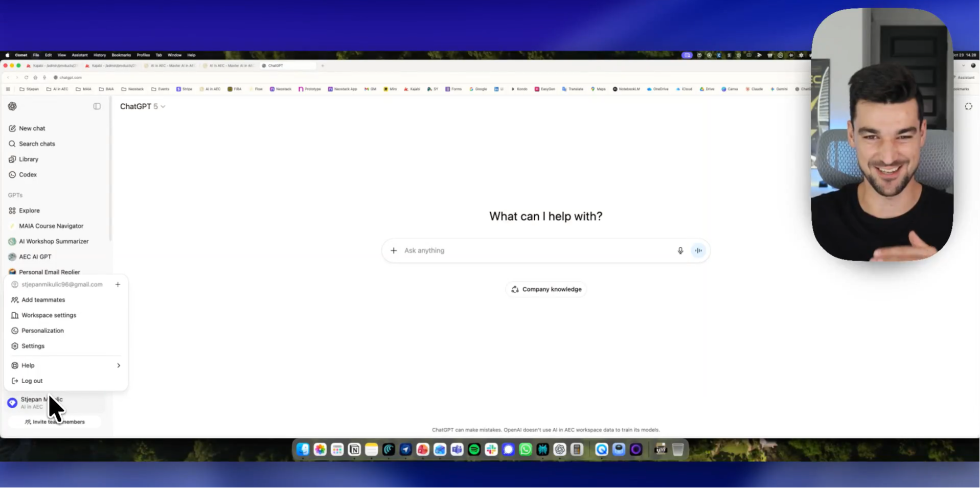Open the OneDrive bookmark

coord(657,89)
